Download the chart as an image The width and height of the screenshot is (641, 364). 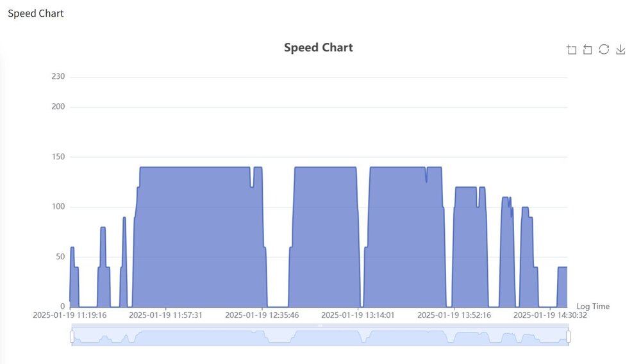point(620,50)
